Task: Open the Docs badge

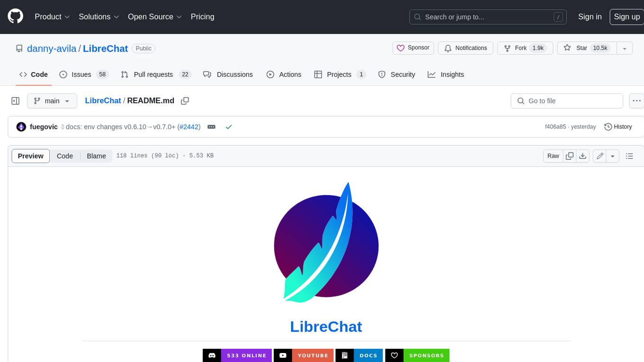Action: [359, 355]
